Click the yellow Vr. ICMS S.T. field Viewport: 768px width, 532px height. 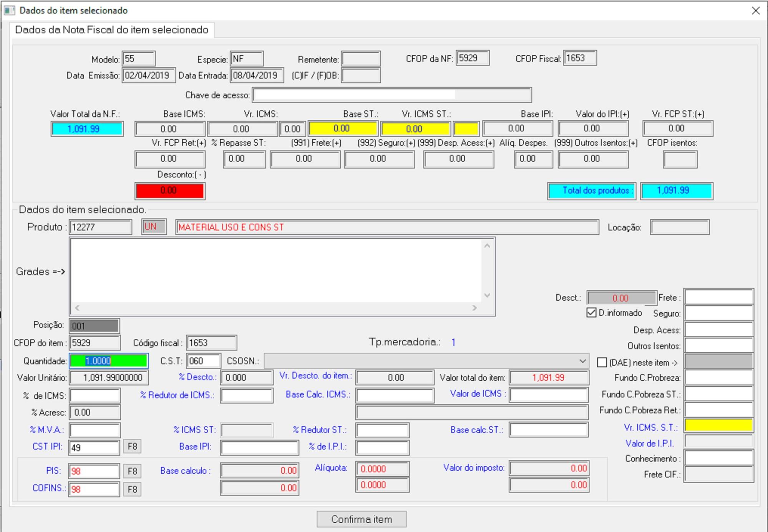pos(718,426)
